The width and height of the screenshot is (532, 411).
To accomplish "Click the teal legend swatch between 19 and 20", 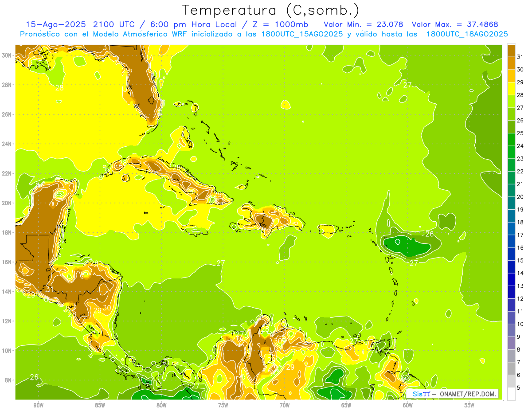I will pyautogui.click(x=511, y=203).
